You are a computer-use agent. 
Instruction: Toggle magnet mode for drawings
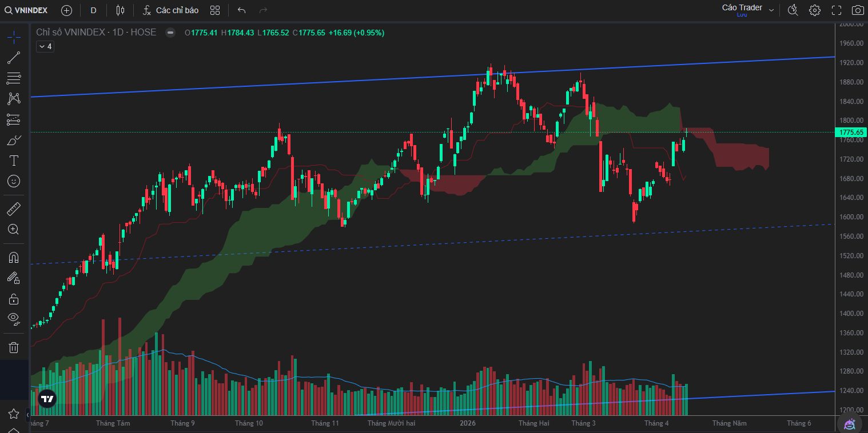click(14, 258)
